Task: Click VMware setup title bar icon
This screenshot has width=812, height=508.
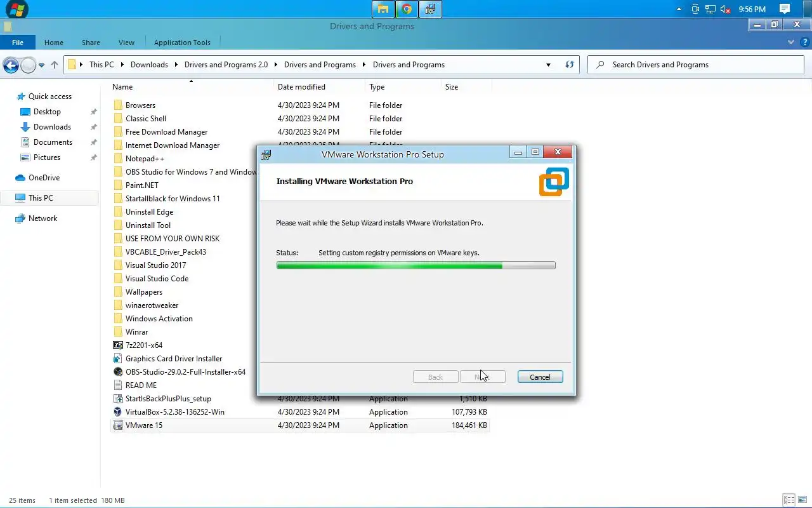Action: pyautogui.click(x=267, y=154)
